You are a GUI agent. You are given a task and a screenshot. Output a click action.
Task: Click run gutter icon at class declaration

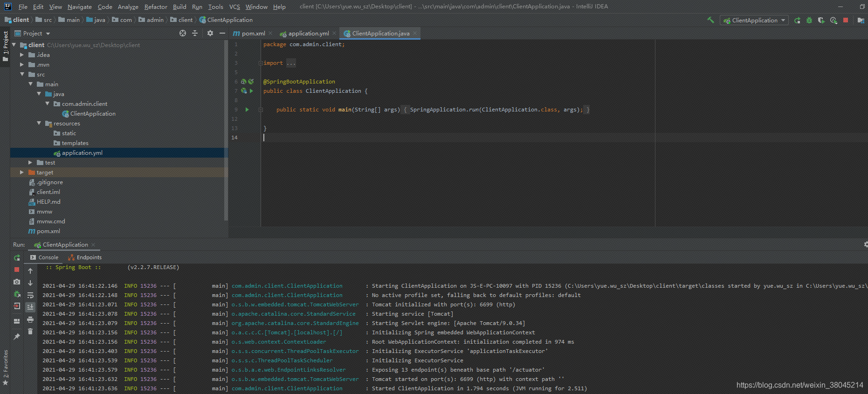(251, 91)
